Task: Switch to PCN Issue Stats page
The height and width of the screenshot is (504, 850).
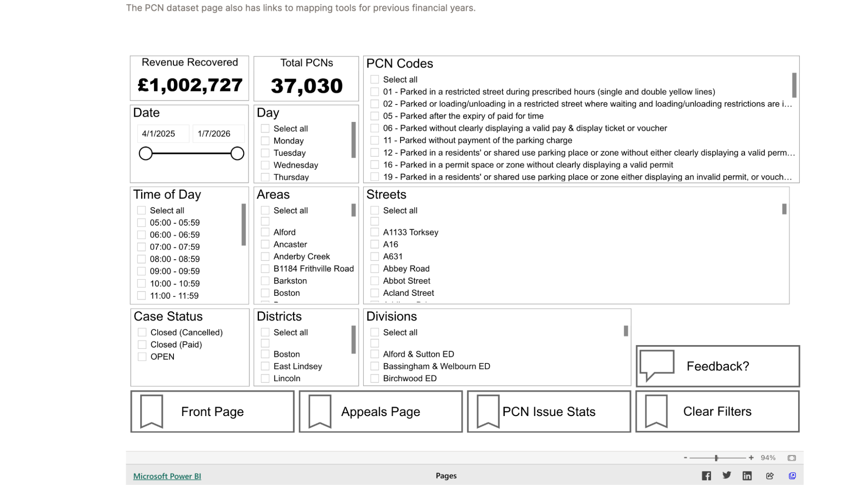Action: pos(549,411)
